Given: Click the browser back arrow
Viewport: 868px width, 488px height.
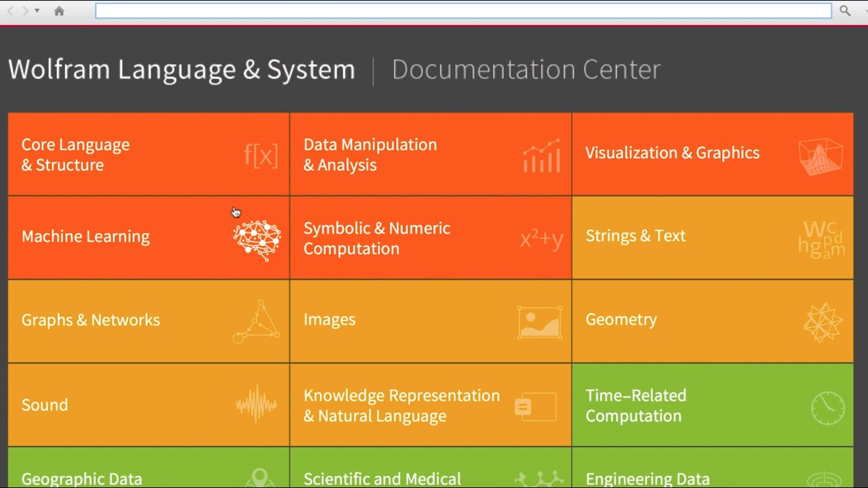Looking at the screenshot, I should [10, 11].
